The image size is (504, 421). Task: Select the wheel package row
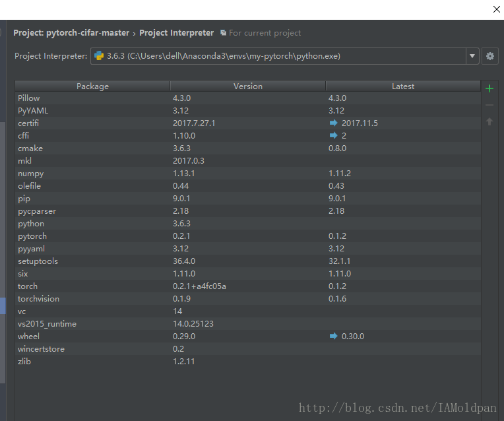[x=248, y=337]
